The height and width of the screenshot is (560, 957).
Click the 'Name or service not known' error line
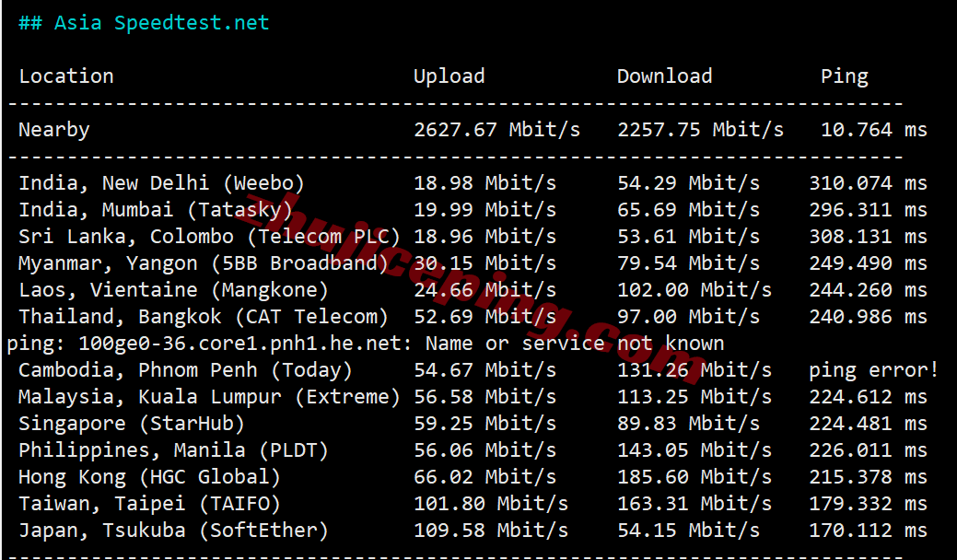[x=366, y=344]
